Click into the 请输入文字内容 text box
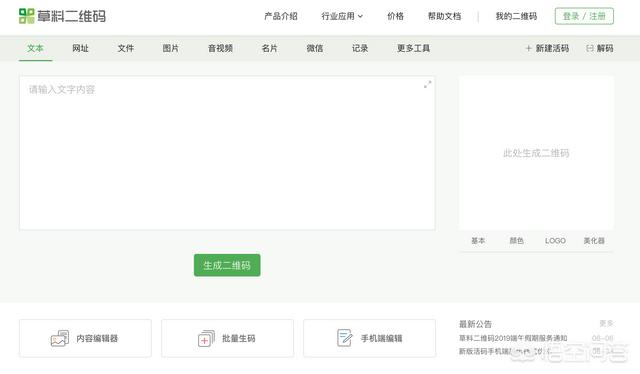The height and width of the screenshot is (374, 640). (x=227, y=153)
